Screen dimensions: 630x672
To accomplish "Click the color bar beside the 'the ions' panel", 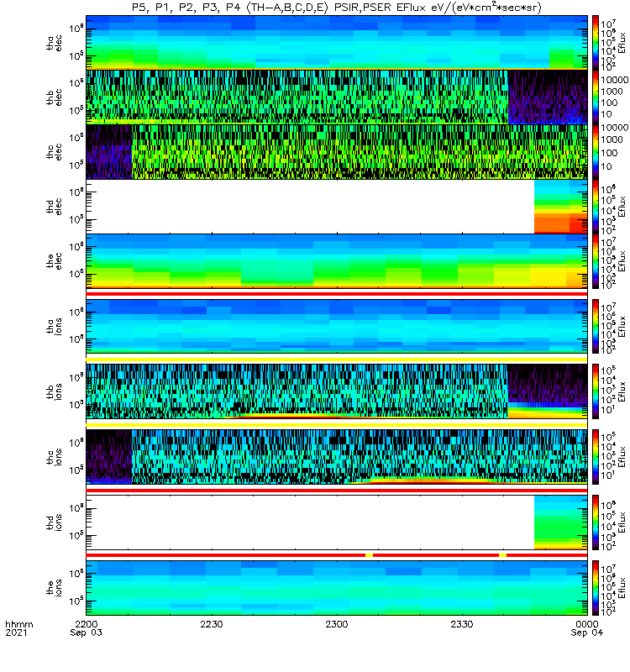I will [596, 587].
